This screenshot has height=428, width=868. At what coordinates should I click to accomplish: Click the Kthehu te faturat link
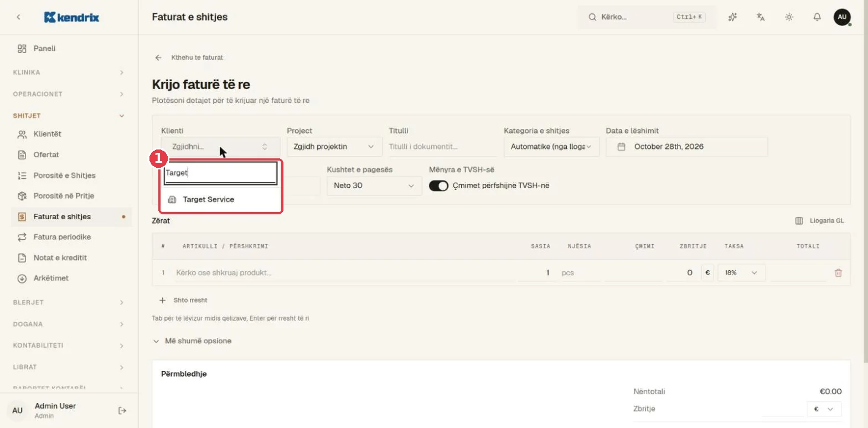[197, 58]
